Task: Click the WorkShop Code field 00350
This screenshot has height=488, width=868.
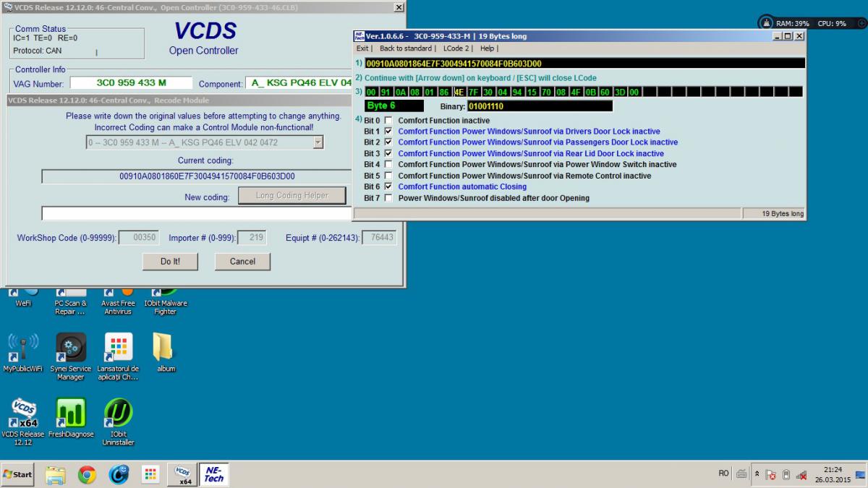Action: tap(138, 237)
